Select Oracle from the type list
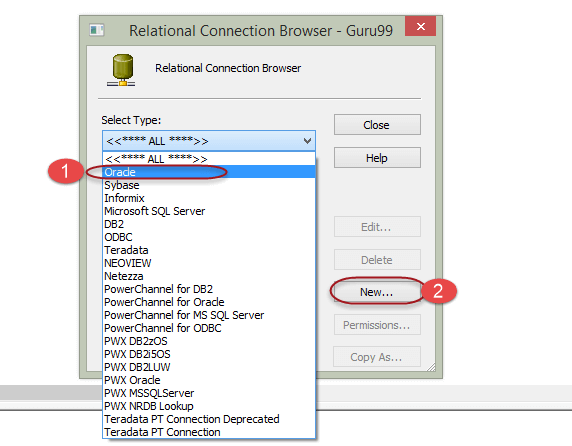572x446 pixels. click(x=209, y=172)
